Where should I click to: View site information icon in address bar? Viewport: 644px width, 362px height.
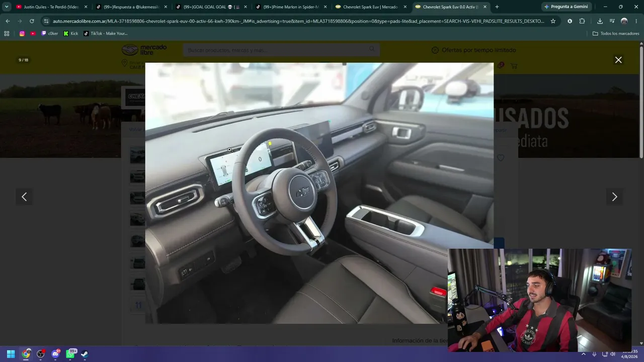pyautogui.click(x=46, y=21)
